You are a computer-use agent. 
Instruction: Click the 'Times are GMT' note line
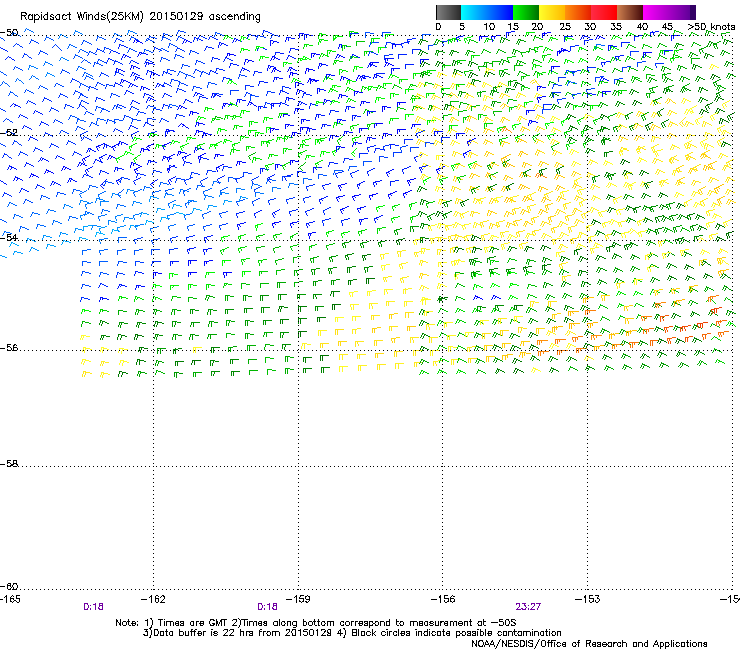316,623
